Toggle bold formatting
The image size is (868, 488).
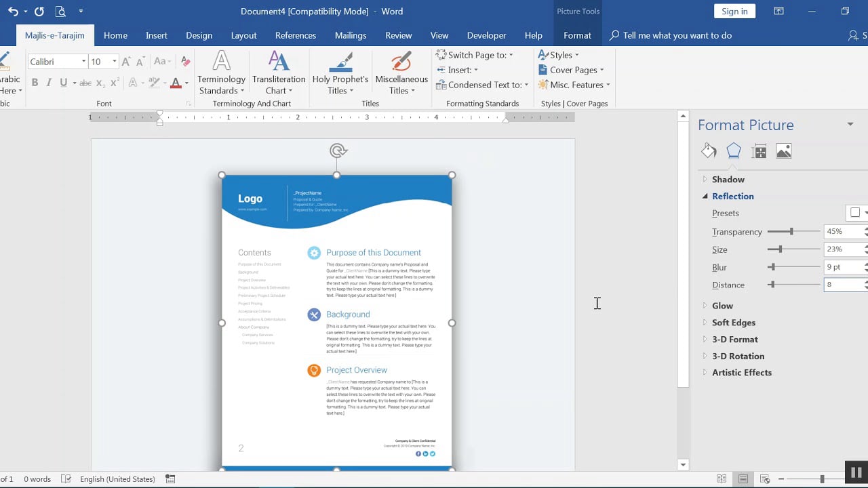coord(35,83)
